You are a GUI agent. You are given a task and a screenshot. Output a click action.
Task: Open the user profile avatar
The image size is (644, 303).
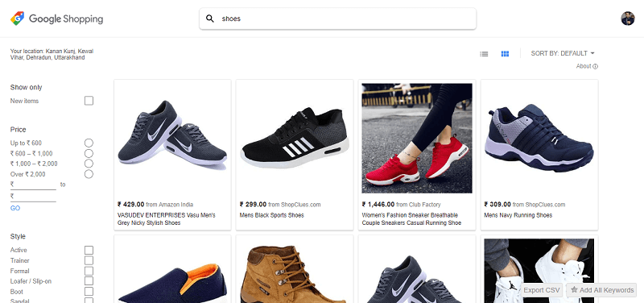tap(628, 19)
